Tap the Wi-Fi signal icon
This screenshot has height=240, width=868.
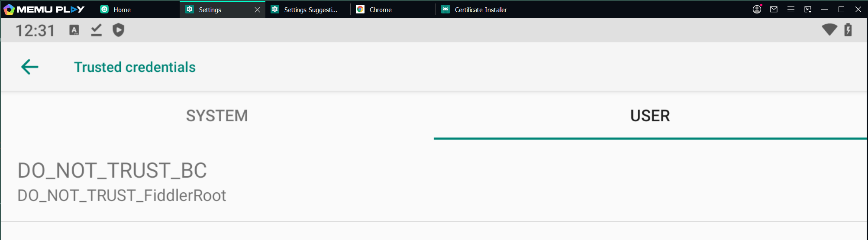[x=829, y=29]
